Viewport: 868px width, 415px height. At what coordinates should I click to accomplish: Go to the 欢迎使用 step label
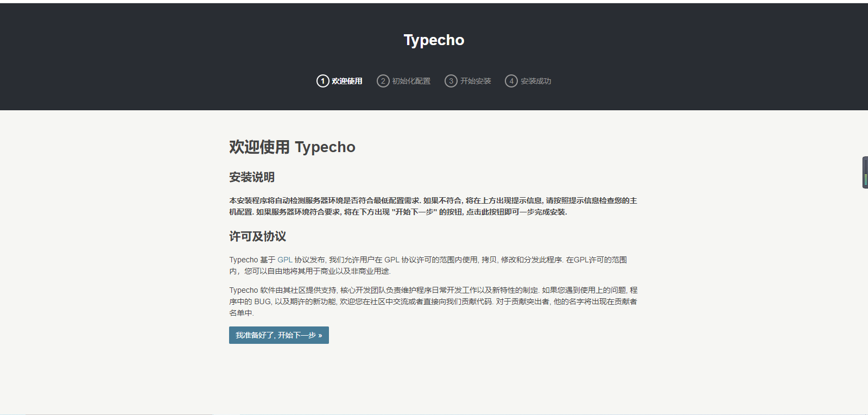point(347,81)
